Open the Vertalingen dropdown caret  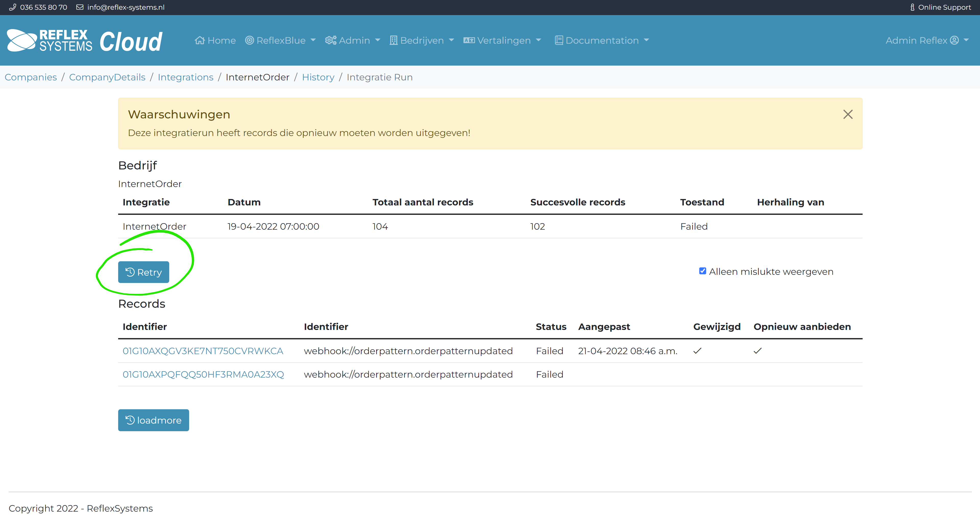tap(538, 40)
